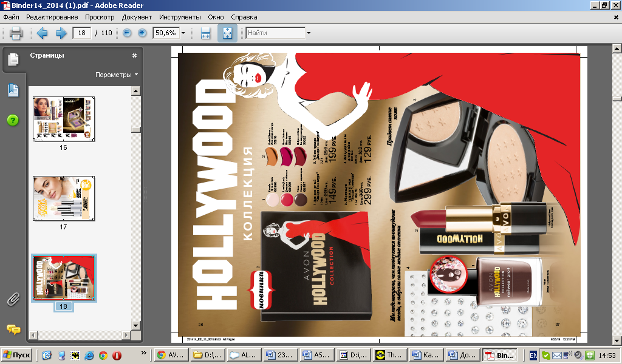Image resolution: width=622 pixels, height=364 pixels.
Task: Click the page label 16 under thumbnail
Action: (x=63, y=147)
